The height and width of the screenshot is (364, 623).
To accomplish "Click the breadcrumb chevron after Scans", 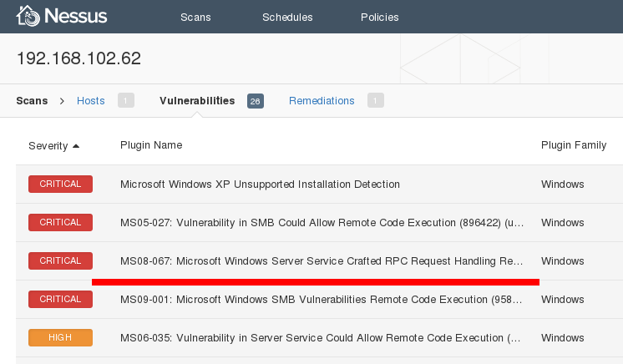I will pos(62,101).
